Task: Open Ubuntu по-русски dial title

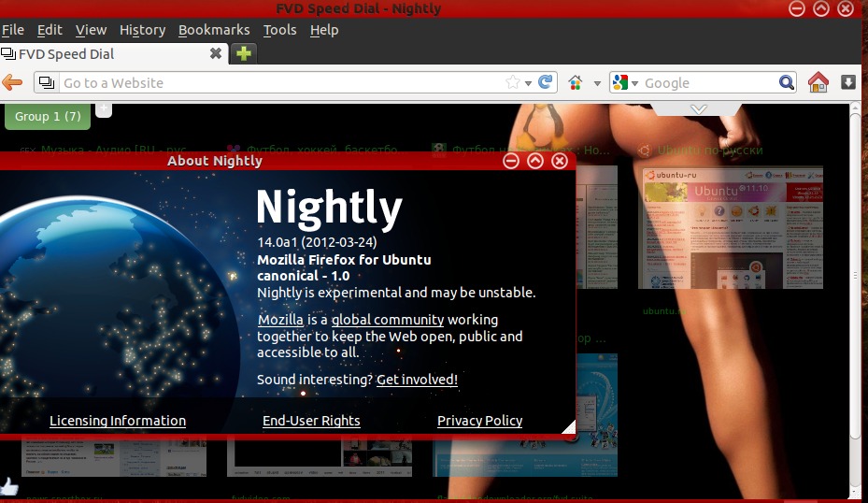Action: 710,151
